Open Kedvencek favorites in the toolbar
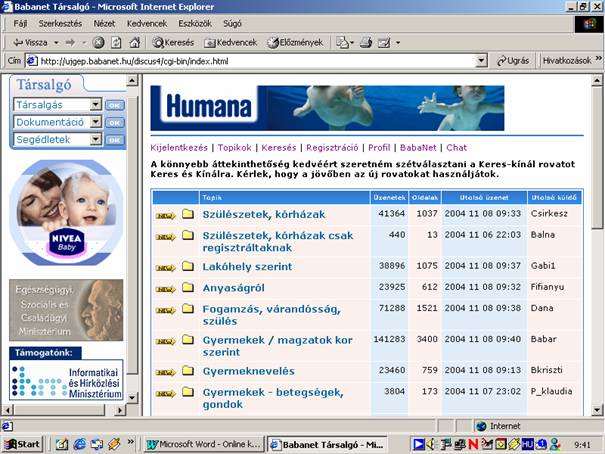The width and height of the screenshot is (605, 454). point(230,43)
